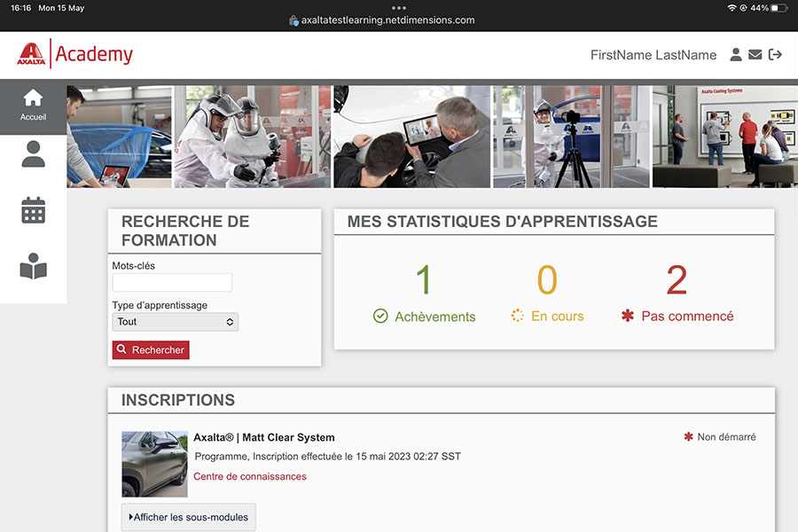Viewport: 798px width, 532px height.
Task: Click the Non démarré status text
Action: (x=726, y=437)
